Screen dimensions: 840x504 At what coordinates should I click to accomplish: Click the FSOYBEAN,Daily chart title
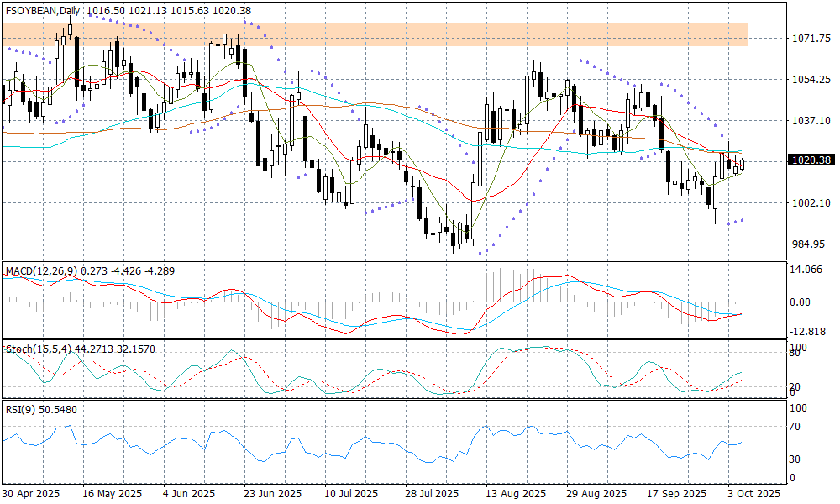[x=46, y=10]
